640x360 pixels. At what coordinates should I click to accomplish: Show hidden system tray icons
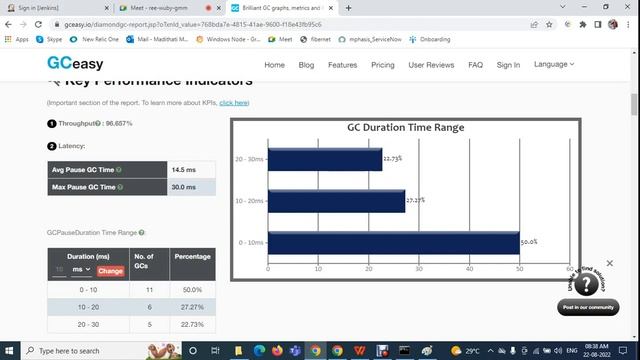point(490,351)
